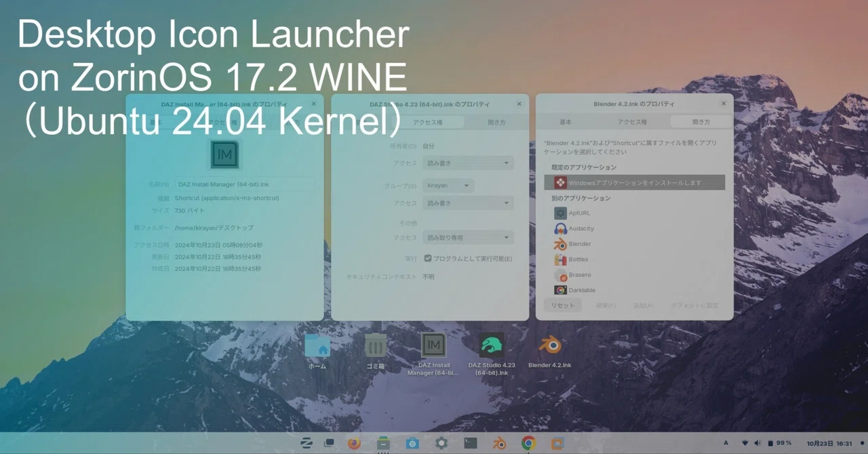
Task: Click the Zorin start menu icon
Action: tap(306, 443)
